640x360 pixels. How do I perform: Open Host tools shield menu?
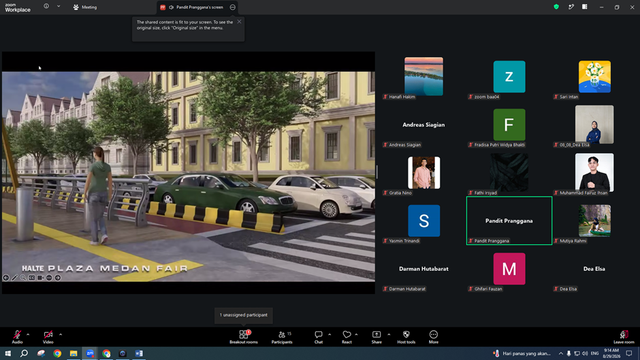click(406, 337)
